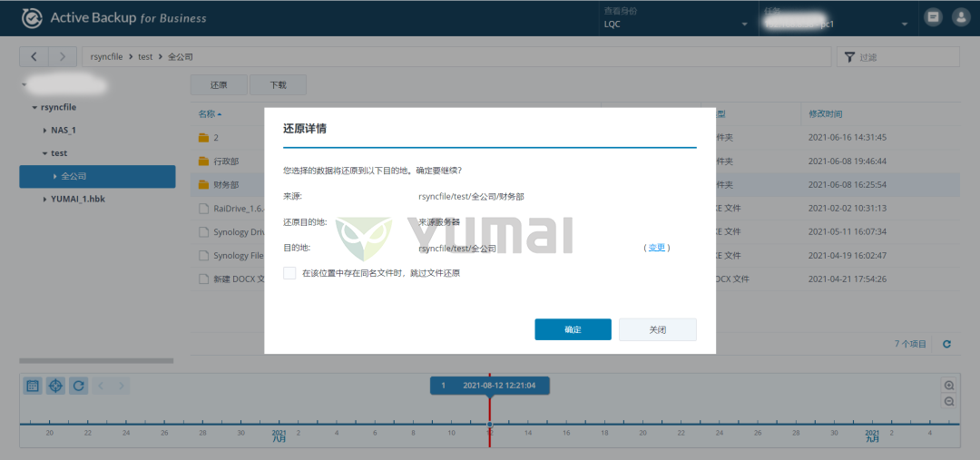Open the 任务 dropdown arrow
This screenshot has height=460, width=980.
[x=905, y=24]
